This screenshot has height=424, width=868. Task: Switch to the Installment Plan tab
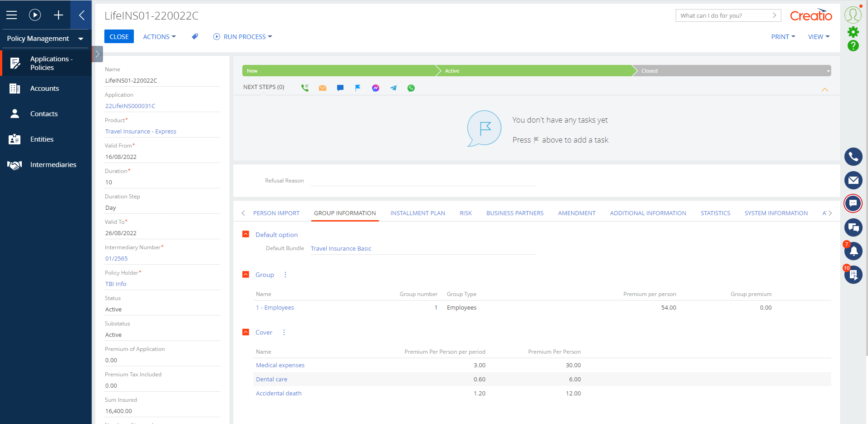click(x=417, y=213)
